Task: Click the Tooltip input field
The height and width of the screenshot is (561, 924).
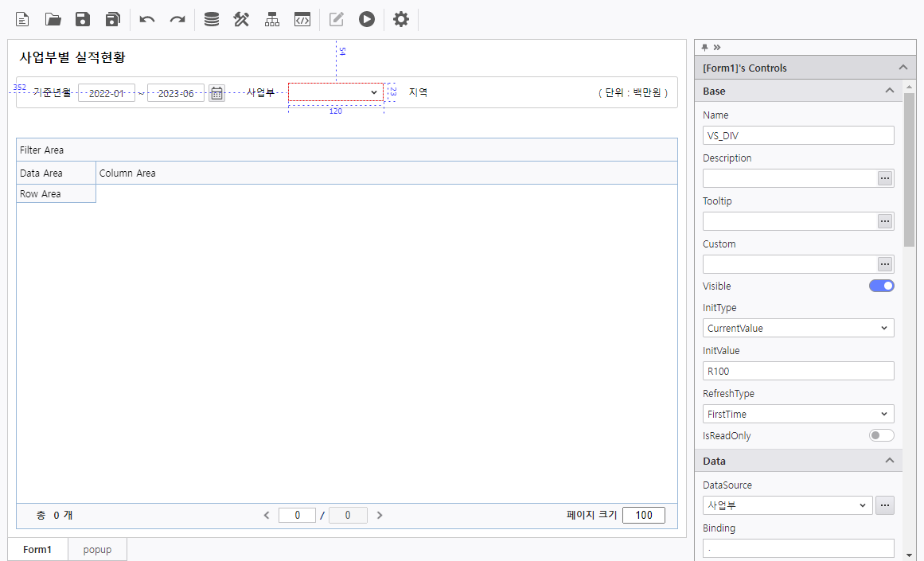Action: click(789, 221)
